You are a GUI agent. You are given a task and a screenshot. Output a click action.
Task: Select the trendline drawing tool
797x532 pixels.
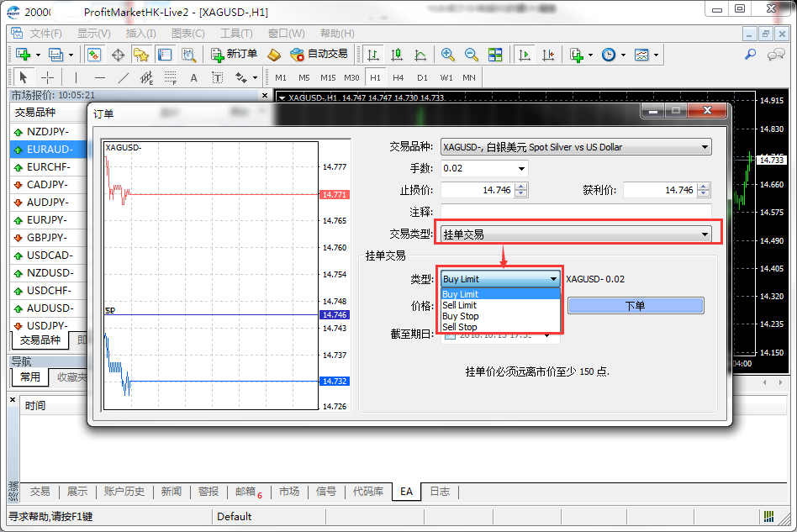coord(124,77)
